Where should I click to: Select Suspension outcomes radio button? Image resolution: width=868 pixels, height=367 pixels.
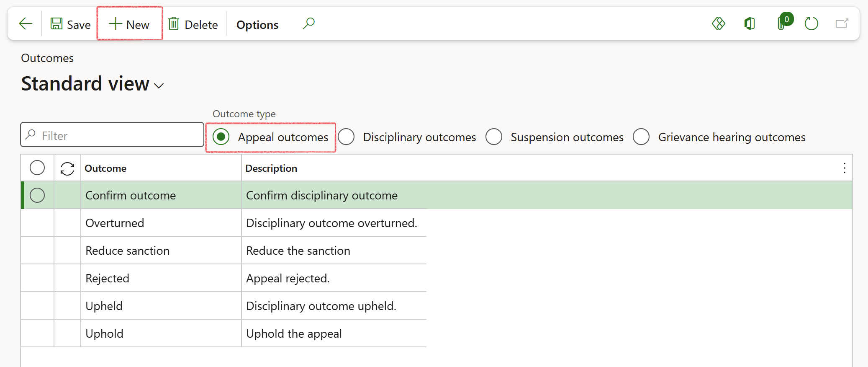[494, 137]
